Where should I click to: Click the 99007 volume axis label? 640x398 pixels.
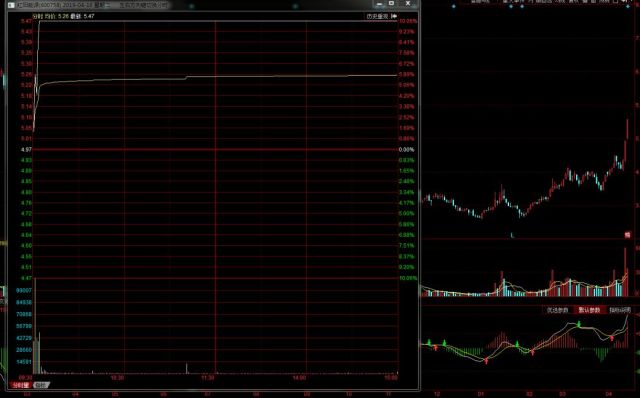point(24,290)
